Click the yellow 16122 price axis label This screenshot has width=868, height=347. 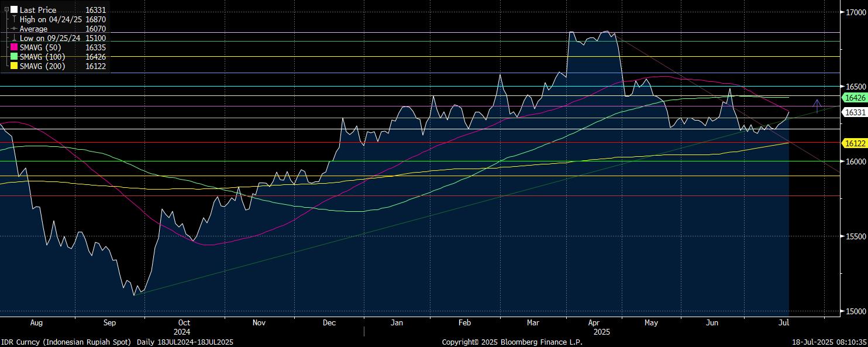click(x=855, y=143)
